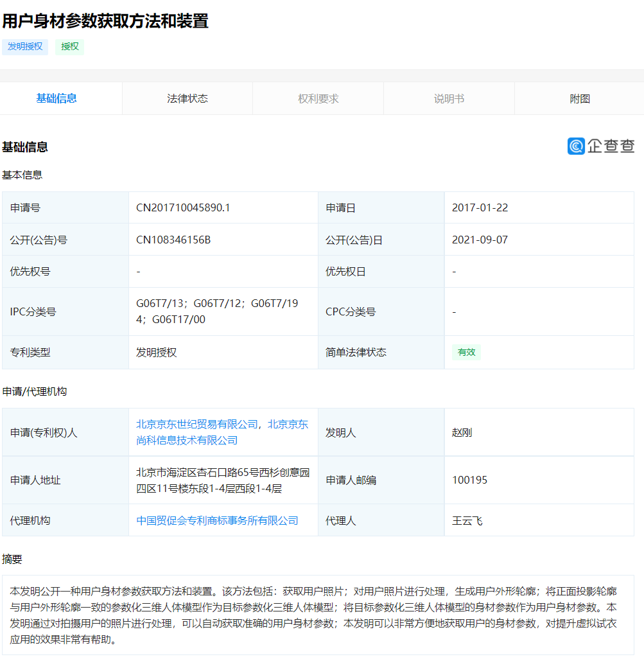
Task: Click the blue 发明授权 tag under title
Action: 25,46
